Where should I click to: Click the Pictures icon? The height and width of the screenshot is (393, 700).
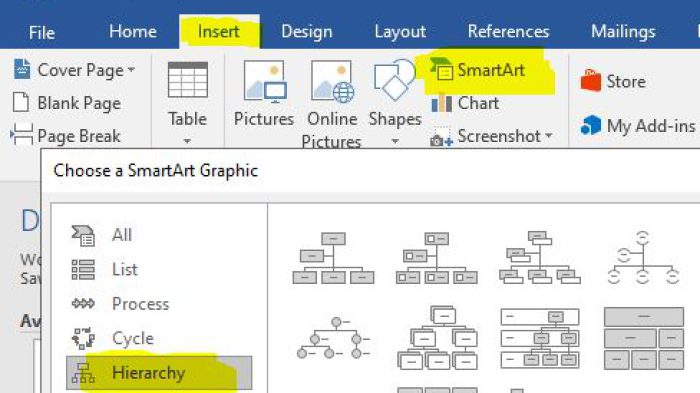pyautogui.click(x=265, y=80)
